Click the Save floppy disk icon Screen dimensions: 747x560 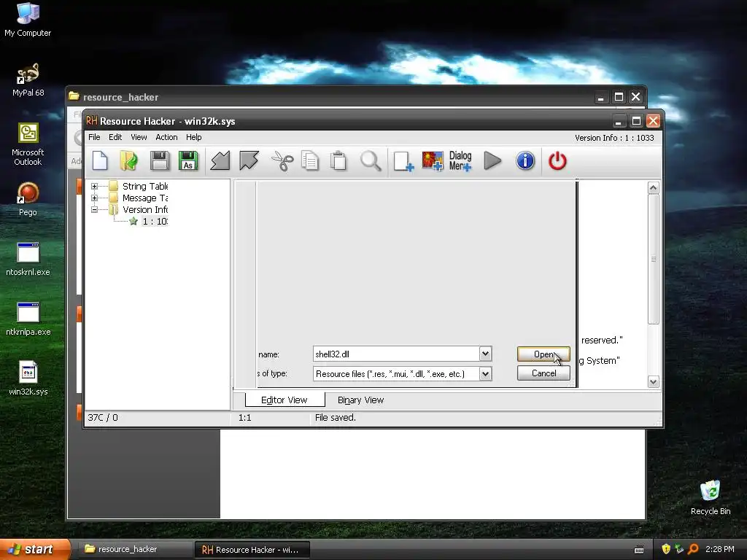(160, 161)
